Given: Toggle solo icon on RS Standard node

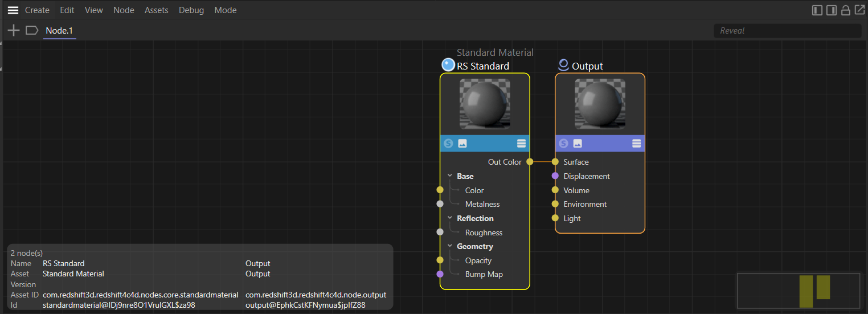Looking at the screenshot, I should [448, 144].
